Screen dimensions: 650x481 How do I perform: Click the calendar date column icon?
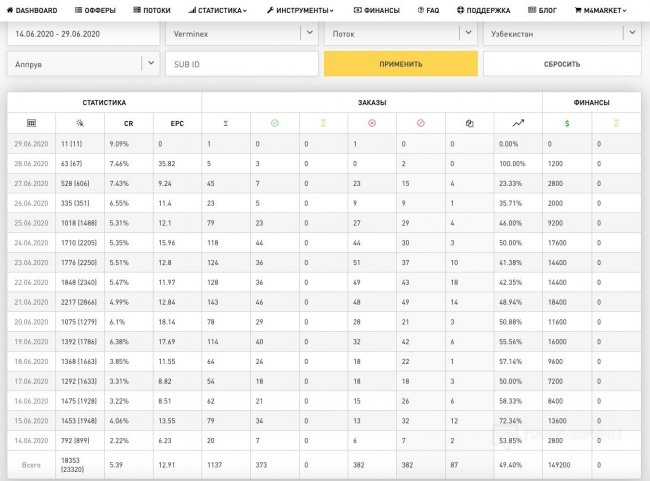coord(31,123)
